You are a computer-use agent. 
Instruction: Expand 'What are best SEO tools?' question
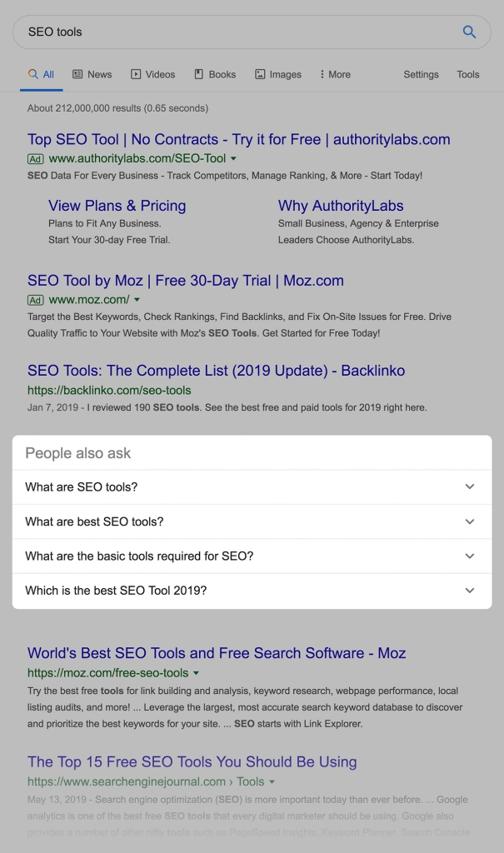[469, 521]
